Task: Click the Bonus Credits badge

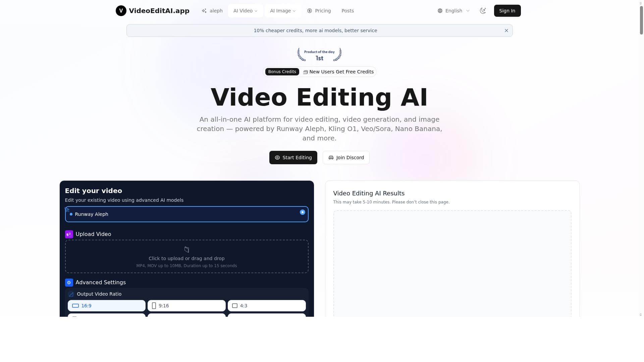Action: [x=282, y=72]
